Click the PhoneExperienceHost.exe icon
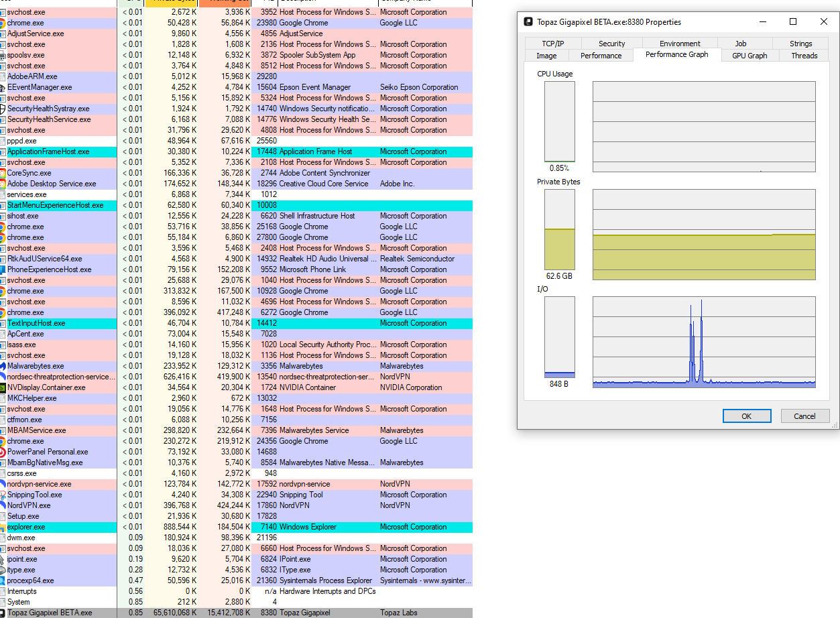Image resolution: width=840 pixels, height=618 pixels. 3,269
